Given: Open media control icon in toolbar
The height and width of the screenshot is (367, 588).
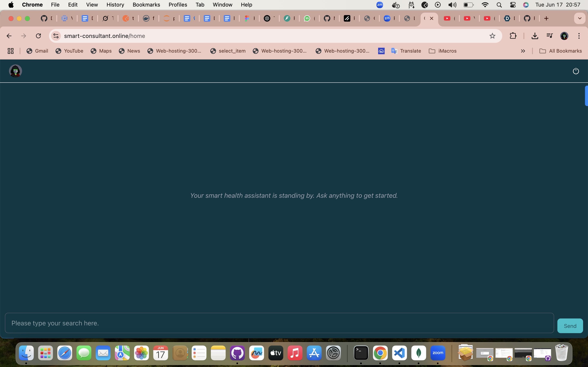Looking at the screenshot, I should click(549, 36).
